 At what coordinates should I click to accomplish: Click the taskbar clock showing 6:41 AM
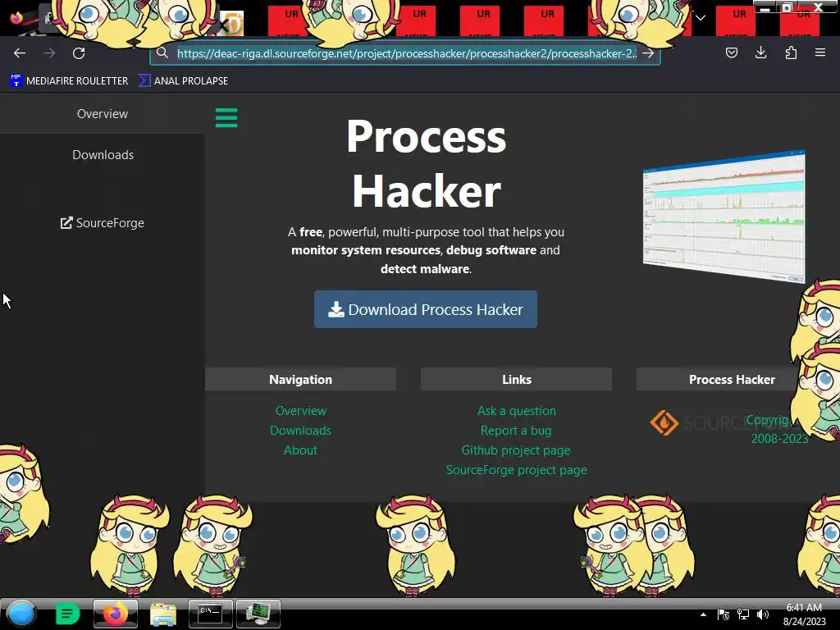tap(804, 614)
